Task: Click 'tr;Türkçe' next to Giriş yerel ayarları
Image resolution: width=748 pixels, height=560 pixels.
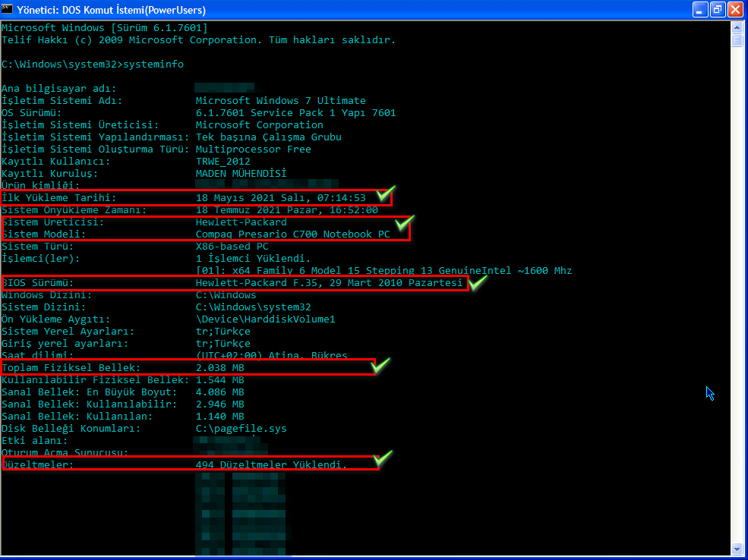Action: [223, 344]
